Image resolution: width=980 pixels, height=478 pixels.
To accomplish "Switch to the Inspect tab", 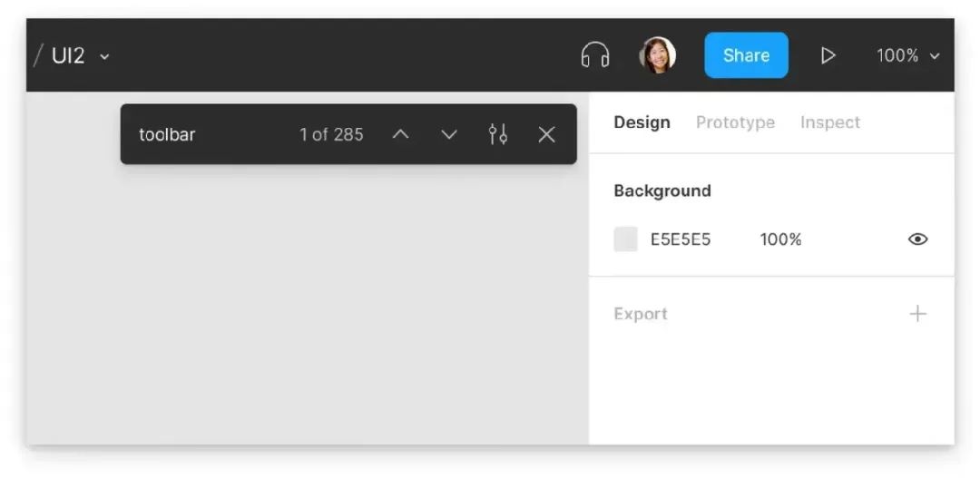I will pos(830,122).
